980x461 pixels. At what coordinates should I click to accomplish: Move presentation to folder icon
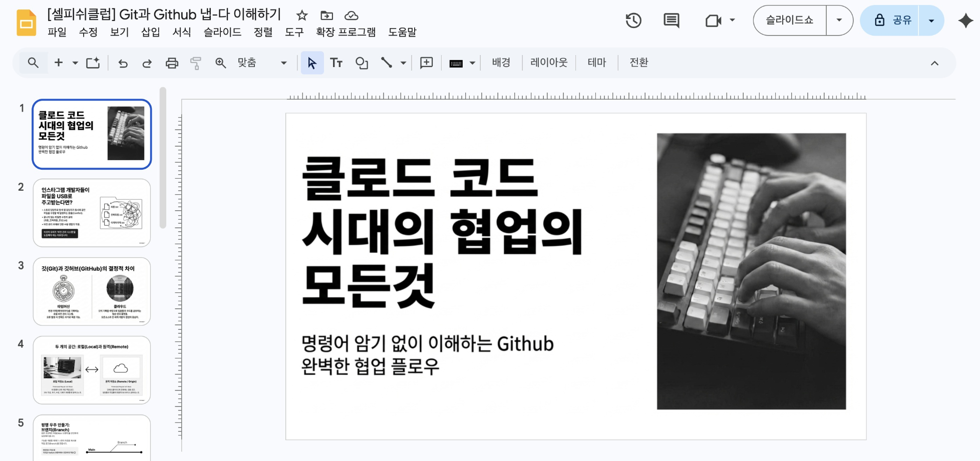(x=326, y=16)
